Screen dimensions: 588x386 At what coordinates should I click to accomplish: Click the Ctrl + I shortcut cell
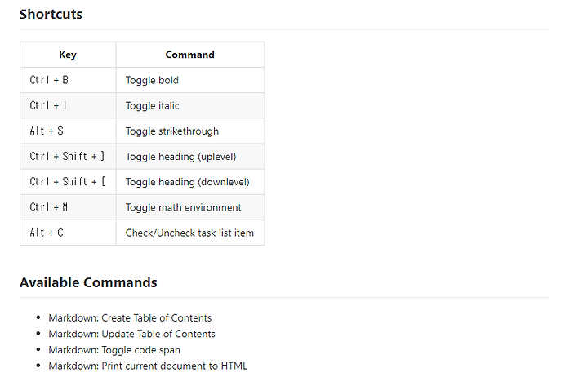click(x=68, y=106)
